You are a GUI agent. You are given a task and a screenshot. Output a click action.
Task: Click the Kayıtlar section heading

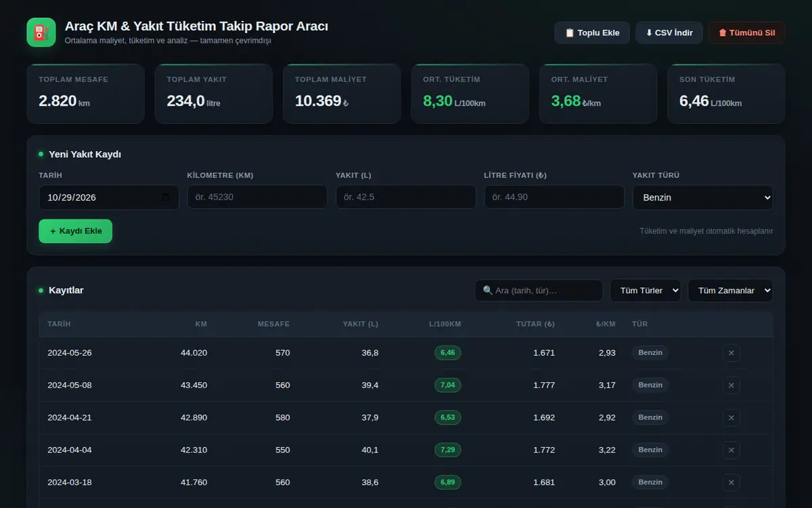pos(66,291)
